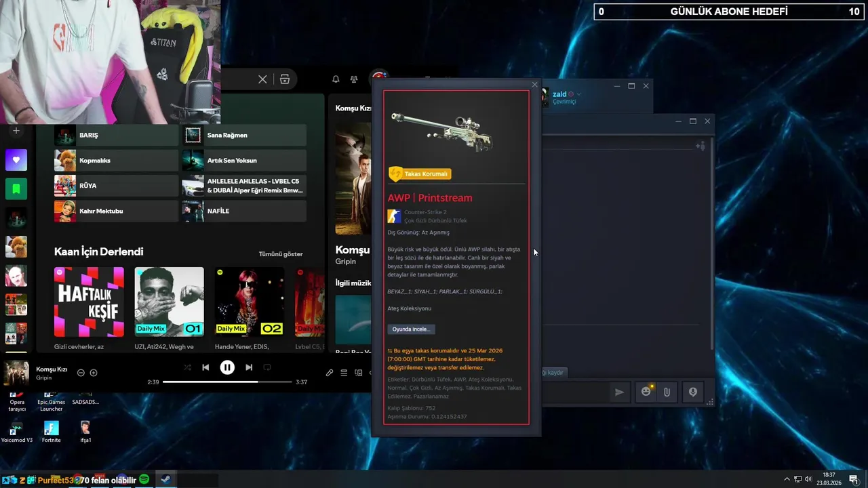Screen dimensions: 868x488
Task: Open the RÜYA shortcut tile
Action: (x=117, y=186)
